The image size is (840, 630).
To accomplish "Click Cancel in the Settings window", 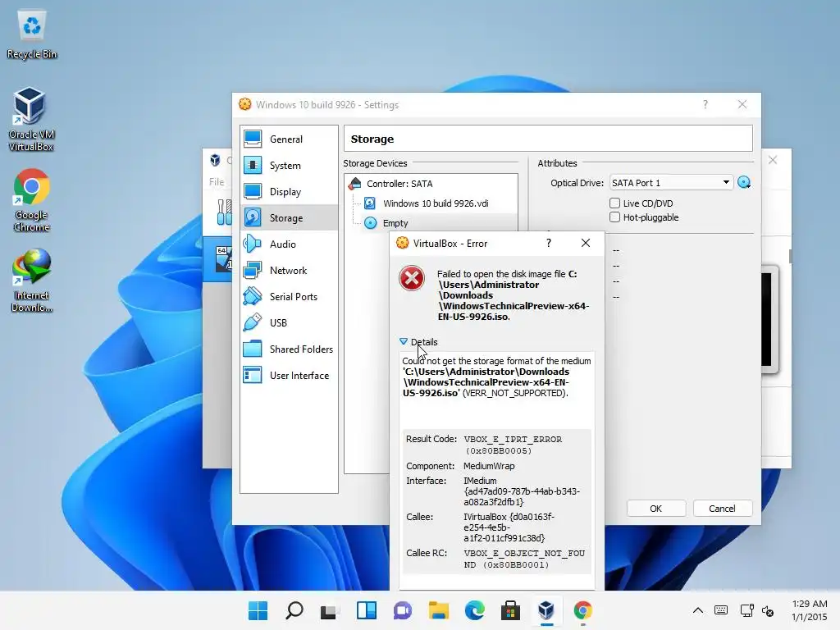I will [722, 509].
